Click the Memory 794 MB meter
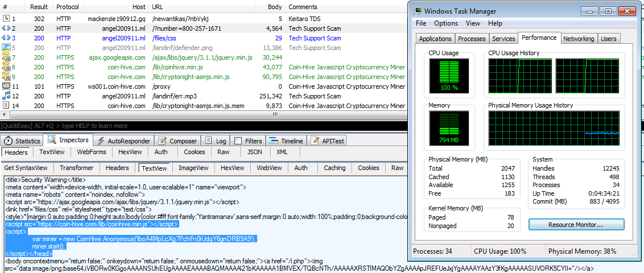Screen dimensions: 644x273 tap(449, 129)
